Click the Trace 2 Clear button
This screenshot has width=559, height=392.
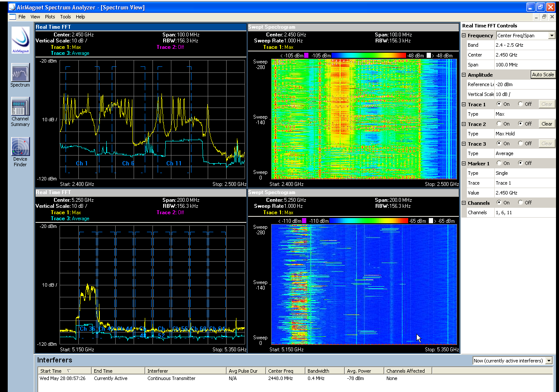pyautogui.click(x=547, y=124)
